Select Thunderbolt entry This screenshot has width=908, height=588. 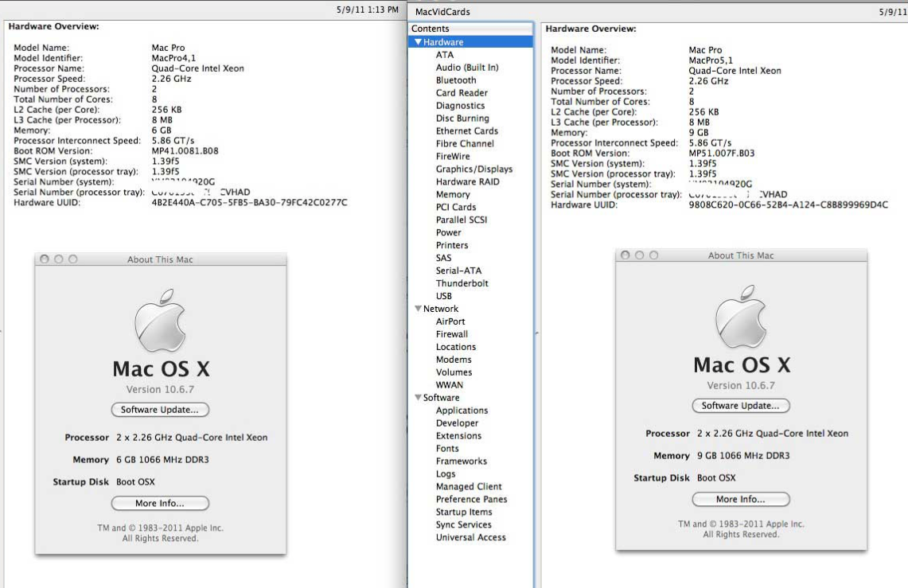[462, 284]
